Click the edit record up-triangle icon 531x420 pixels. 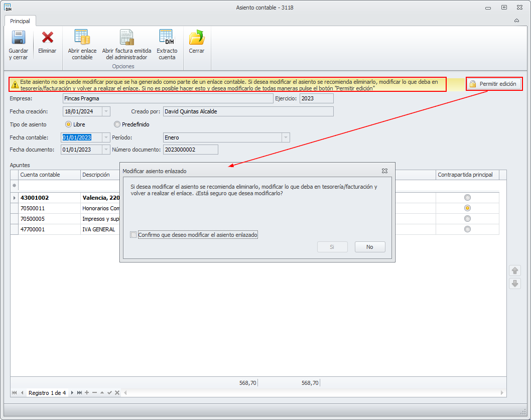coord(102,392)
